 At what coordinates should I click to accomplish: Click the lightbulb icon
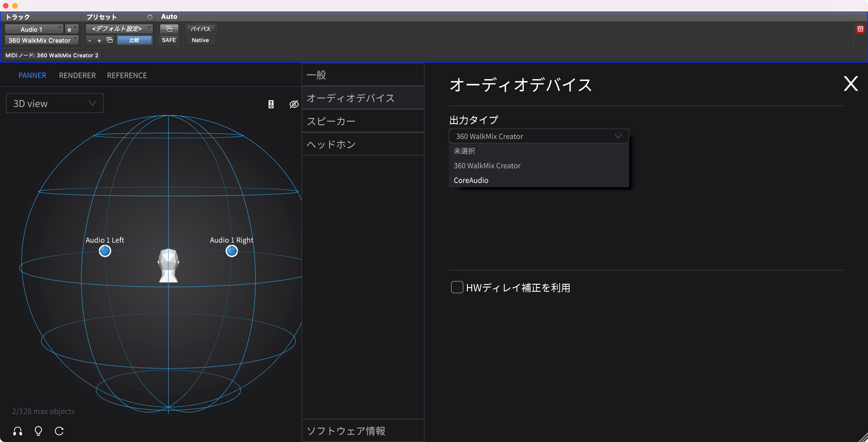pyautogui.click(x=38, y=431)
